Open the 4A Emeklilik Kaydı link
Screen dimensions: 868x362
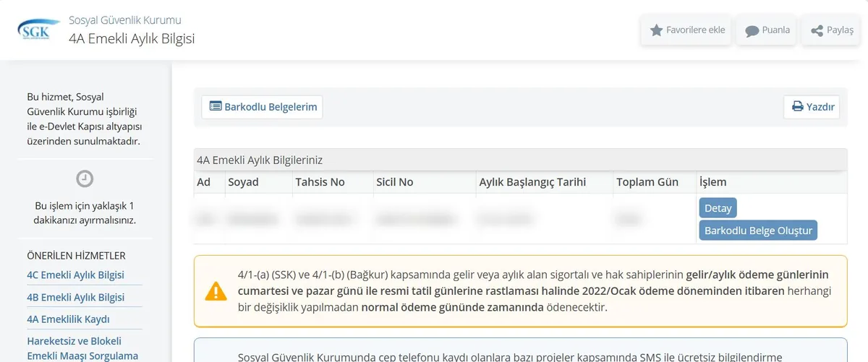[x=68, y=319]
